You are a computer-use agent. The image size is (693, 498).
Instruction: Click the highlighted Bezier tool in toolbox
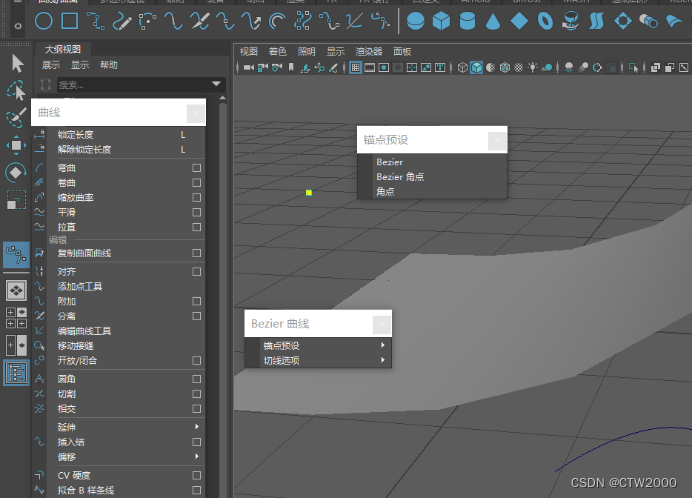[16, 255]
